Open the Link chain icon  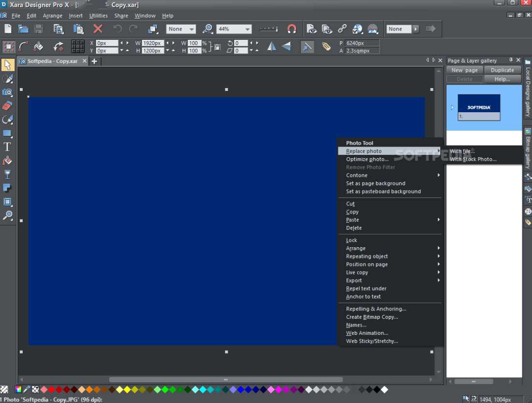(x=342, y=29)
